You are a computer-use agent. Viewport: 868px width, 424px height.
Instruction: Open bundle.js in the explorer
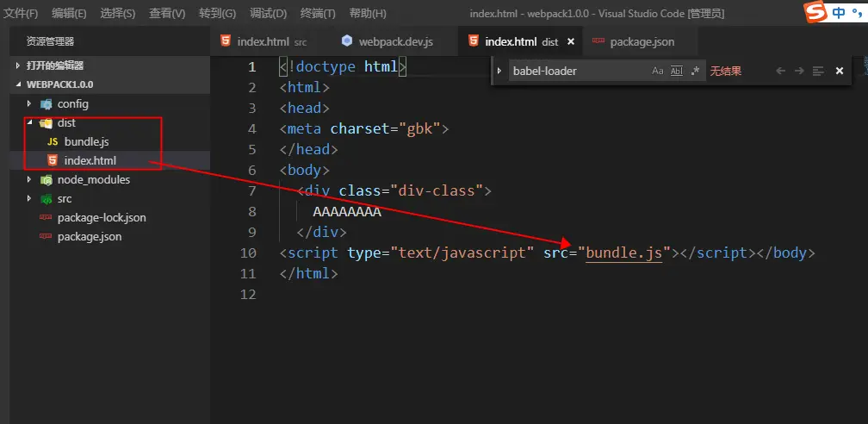coord(86,142)
